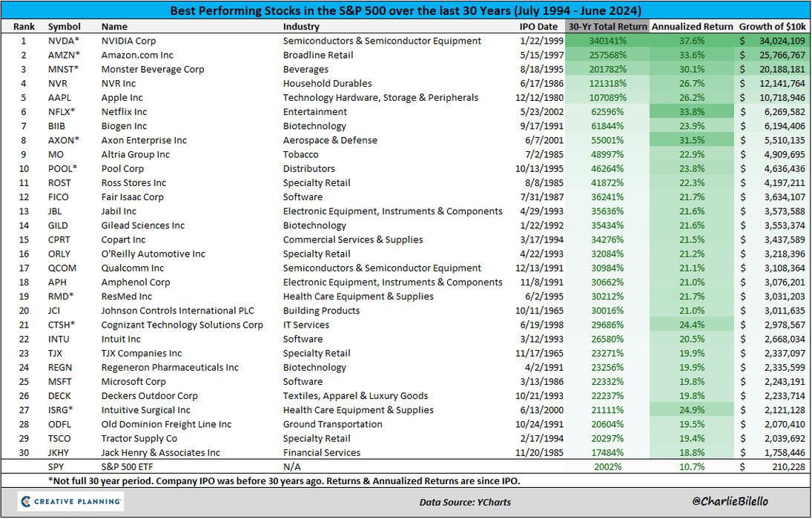Click the S&P 500 ETF name cell
This screenshot has width=812, height=519.
pos(128,466)
